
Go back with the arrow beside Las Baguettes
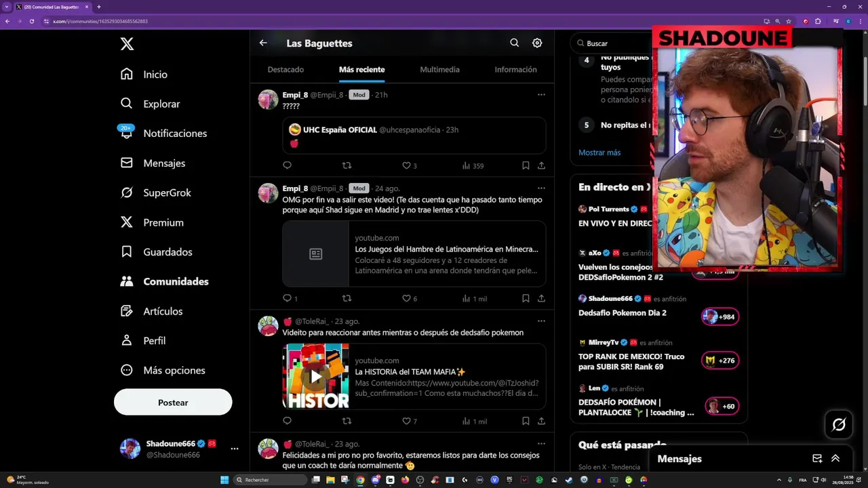[x=263, y=43]
